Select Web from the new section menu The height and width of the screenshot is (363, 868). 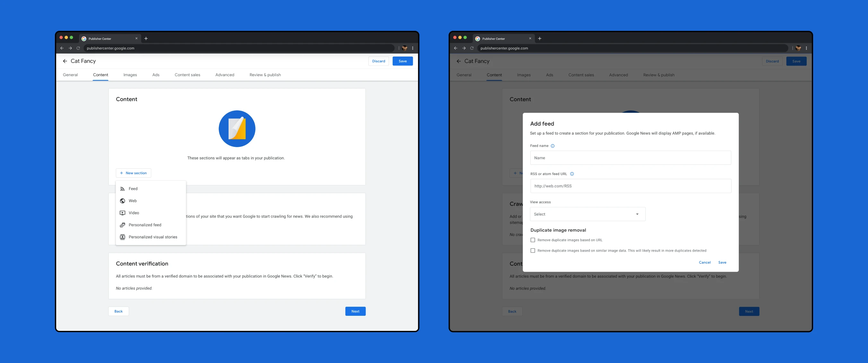(x=133, y=200)
